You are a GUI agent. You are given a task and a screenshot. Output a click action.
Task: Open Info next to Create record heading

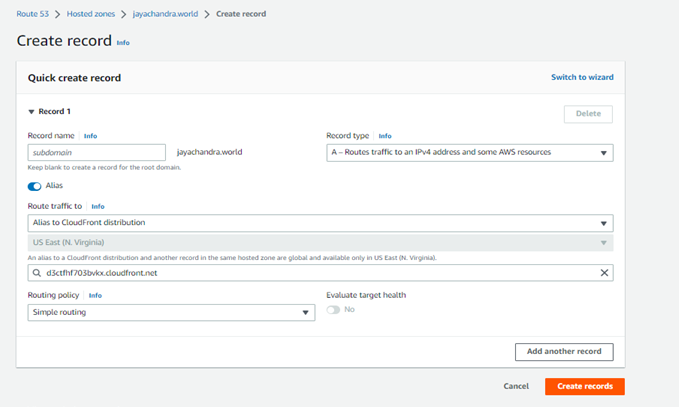tap(123, 43)
